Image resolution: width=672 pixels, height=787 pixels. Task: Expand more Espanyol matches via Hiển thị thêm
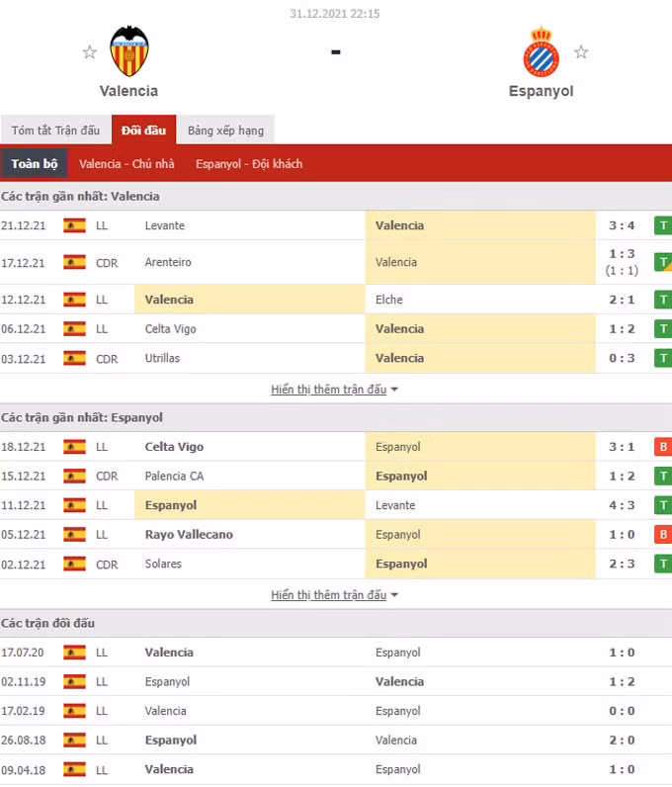pos(334,595)
